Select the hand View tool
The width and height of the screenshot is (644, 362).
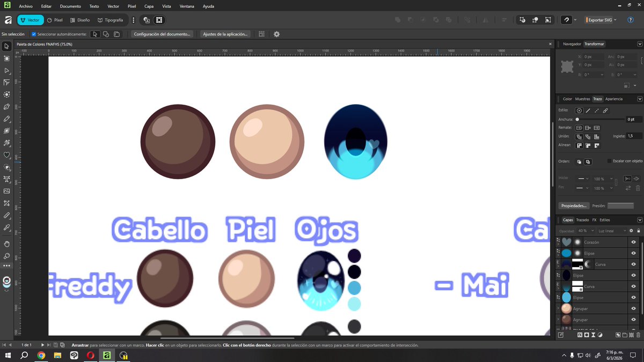pos(6,243)
